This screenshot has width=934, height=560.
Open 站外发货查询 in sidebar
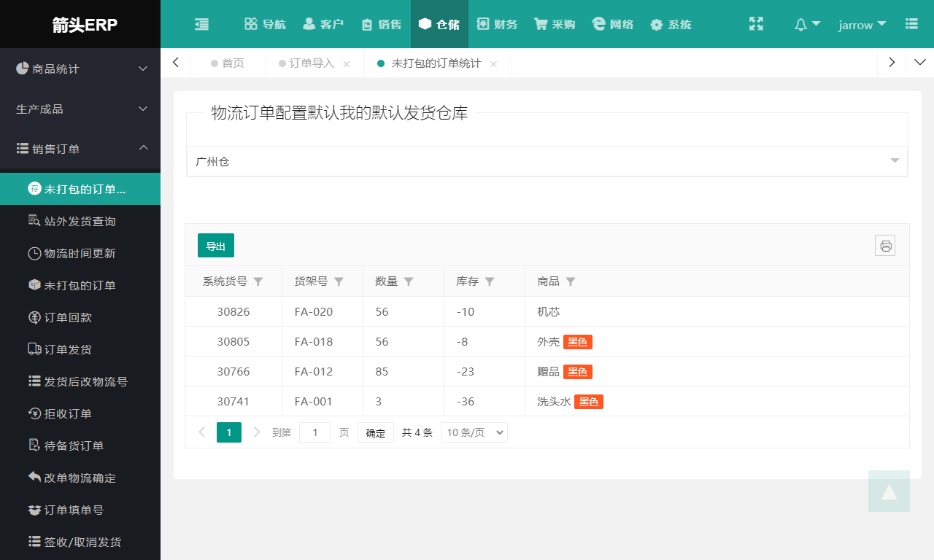(x=80, y=221)
